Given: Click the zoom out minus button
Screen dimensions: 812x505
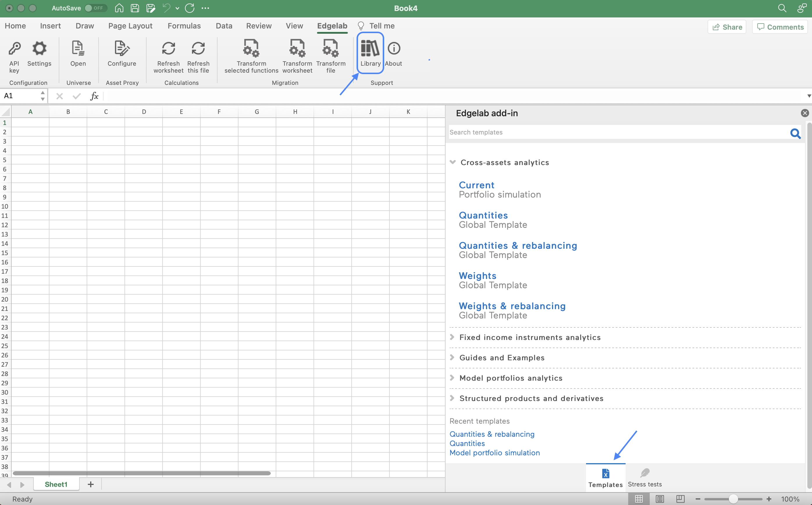Looking at the screenshot, I should tap(698, 499).
